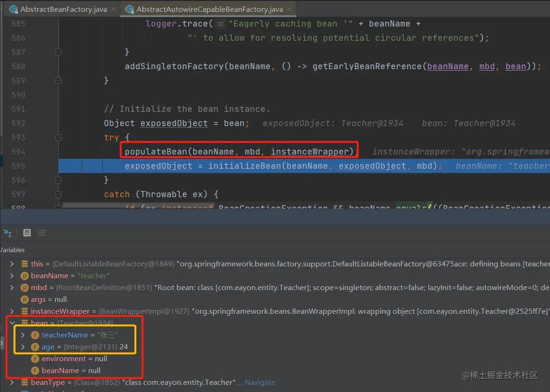Click the AbstractAutowireCapableBeanFactory.java class file icon
Screen dimensions: 550x392
tap(130, 9)
